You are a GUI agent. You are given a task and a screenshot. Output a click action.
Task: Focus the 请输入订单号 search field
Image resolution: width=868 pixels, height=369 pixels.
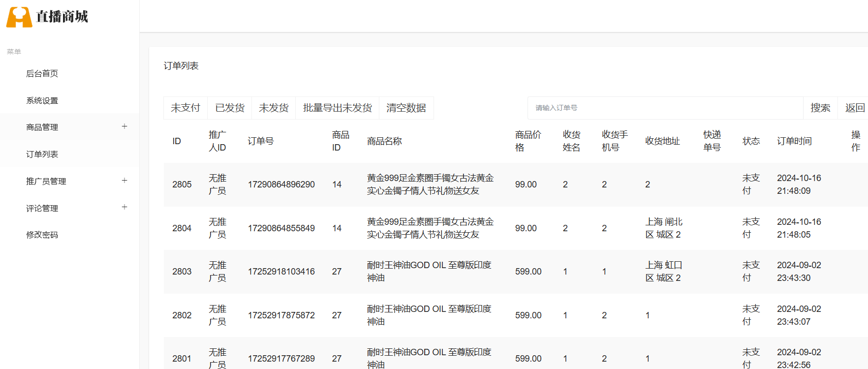click(x=664, y=108)
